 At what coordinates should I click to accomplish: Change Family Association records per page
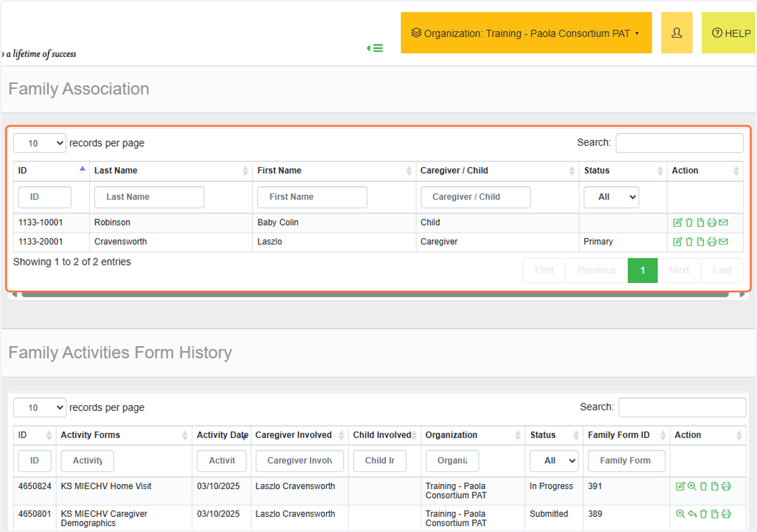point(40,143)
